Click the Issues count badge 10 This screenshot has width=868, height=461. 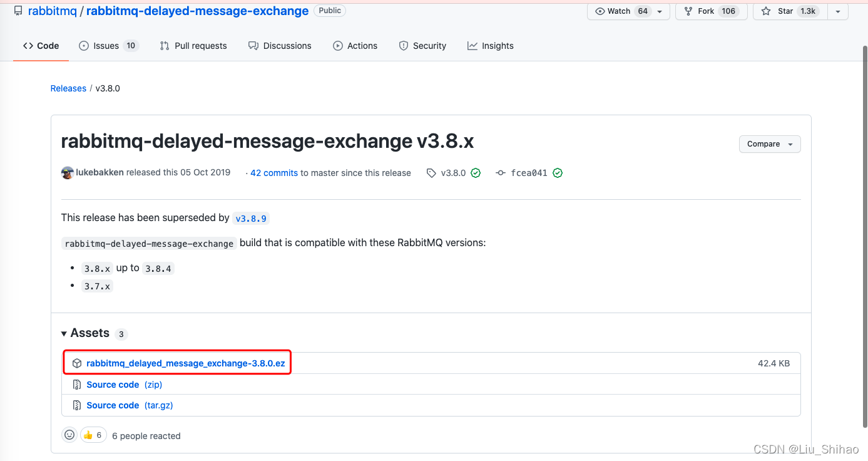131,46
